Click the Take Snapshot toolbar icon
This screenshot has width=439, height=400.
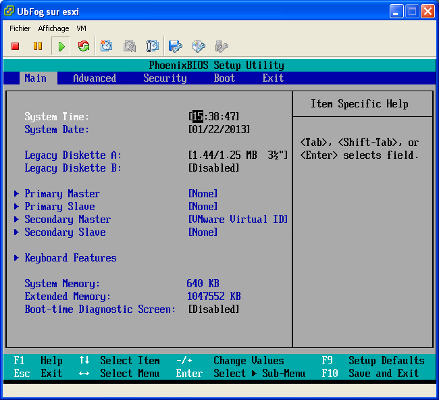pos(106,46)
